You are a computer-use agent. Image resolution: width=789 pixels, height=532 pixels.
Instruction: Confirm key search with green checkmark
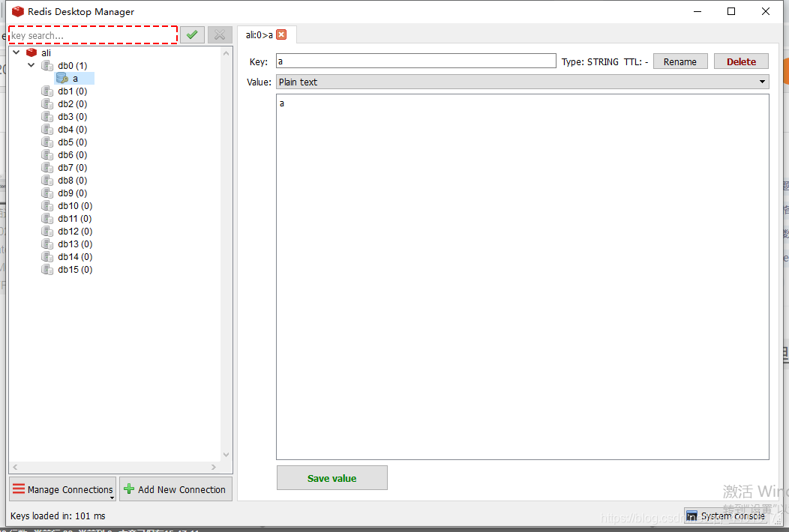[x=192, y=34]
